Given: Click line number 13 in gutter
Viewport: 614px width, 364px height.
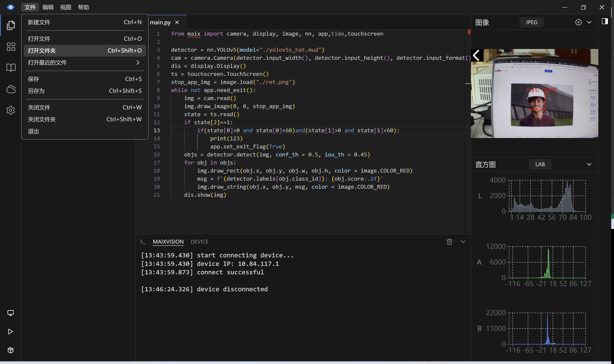Looking at the screenshot, I should 157,131.
